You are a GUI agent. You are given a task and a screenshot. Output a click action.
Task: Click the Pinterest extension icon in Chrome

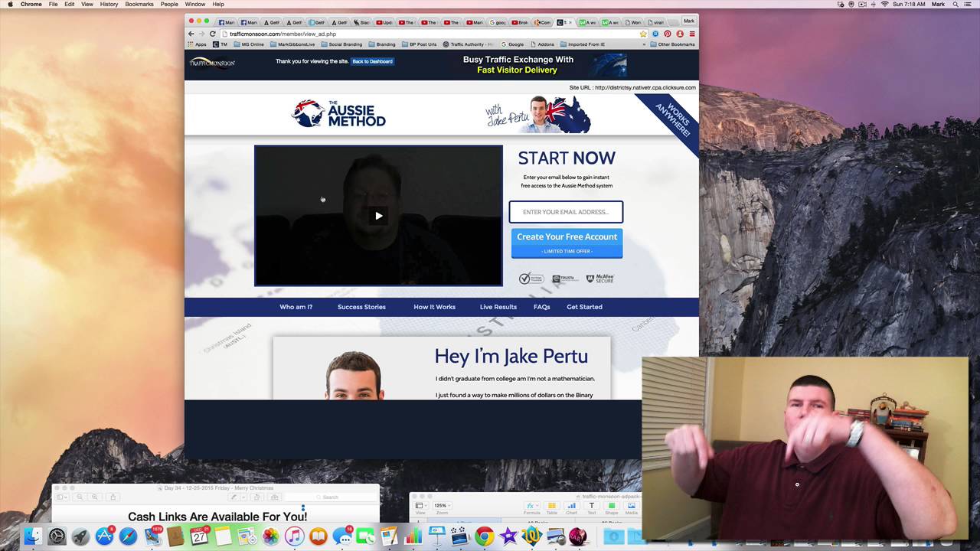668,34
